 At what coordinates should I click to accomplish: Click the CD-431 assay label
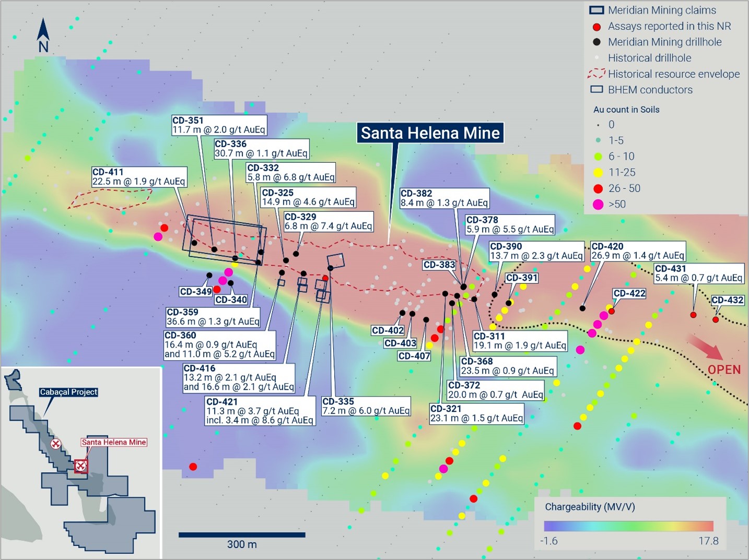click(699, 273)
